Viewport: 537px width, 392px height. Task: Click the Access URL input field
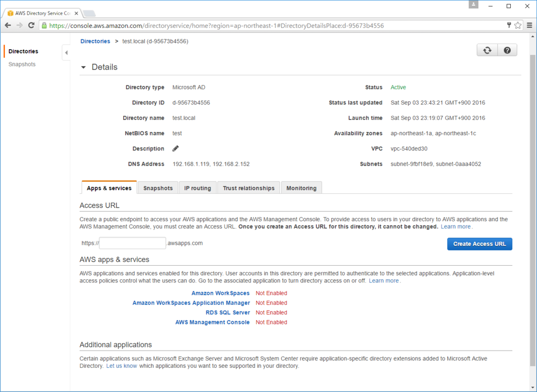tap(133, 243)
